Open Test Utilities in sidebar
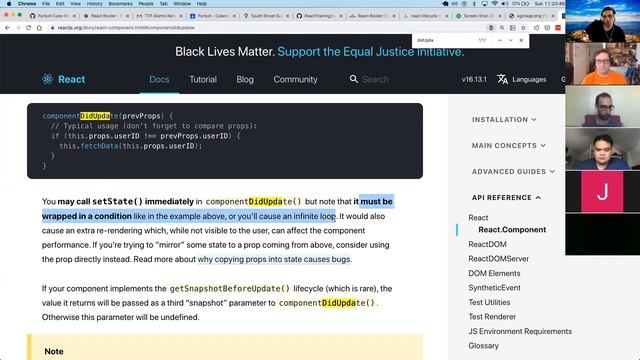 point(489,302)
